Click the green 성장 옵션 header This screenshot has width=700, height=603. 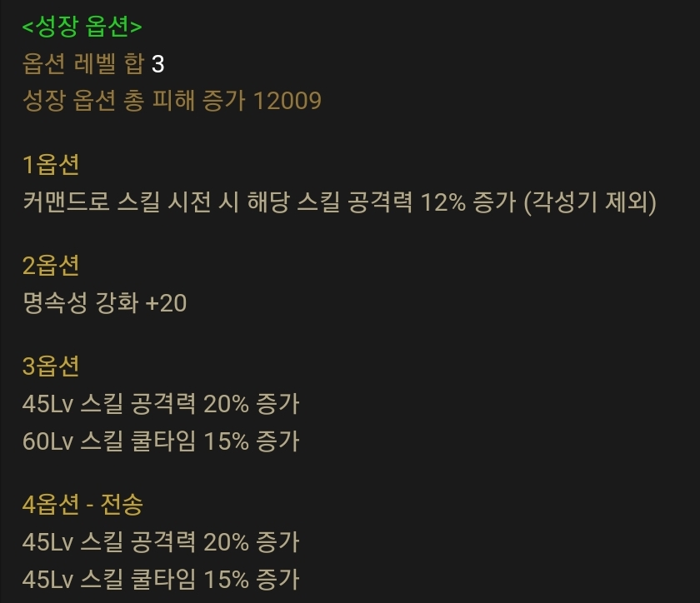click(x=82, y=26)
